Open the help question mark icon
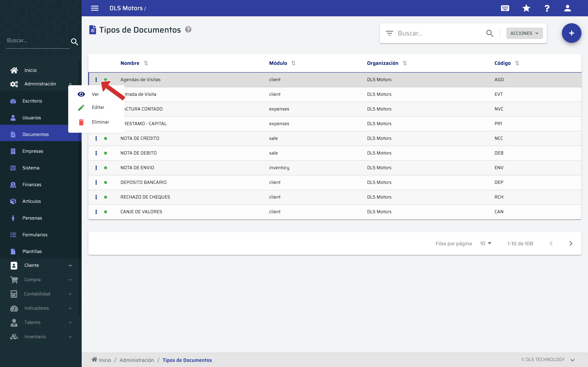588x367 pixels. [x=547, y=8]
